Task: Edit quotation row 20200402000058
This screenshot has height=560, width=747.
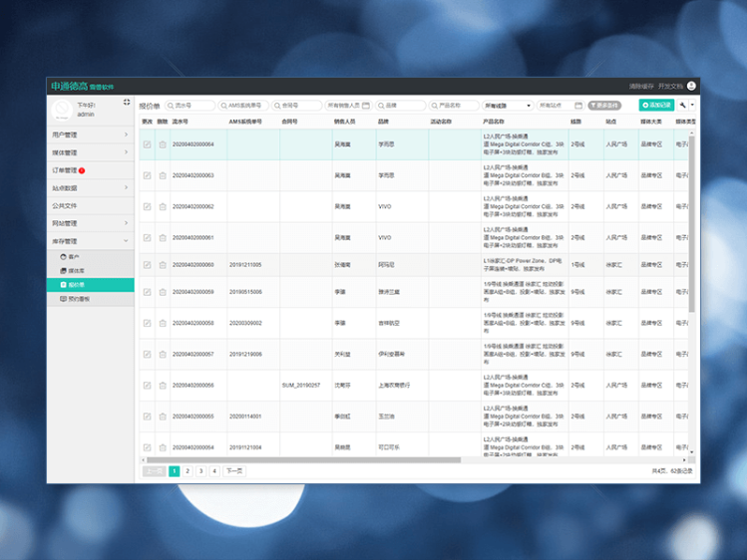Action: [x=148, y=323]
